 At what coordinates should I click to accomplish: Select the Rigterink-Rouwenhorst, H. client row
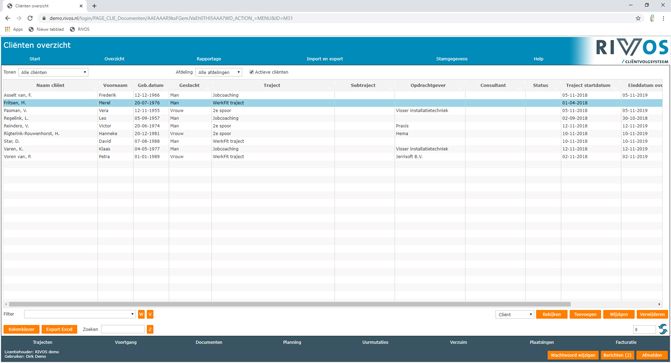(x=333, y=134)
